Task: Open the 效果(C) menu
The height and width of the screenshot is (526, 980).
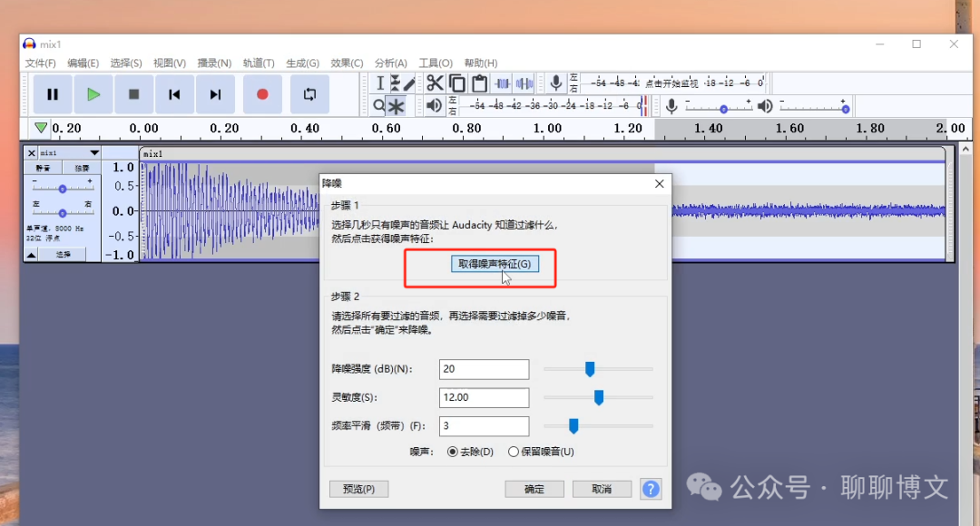Action: (347, 63)
